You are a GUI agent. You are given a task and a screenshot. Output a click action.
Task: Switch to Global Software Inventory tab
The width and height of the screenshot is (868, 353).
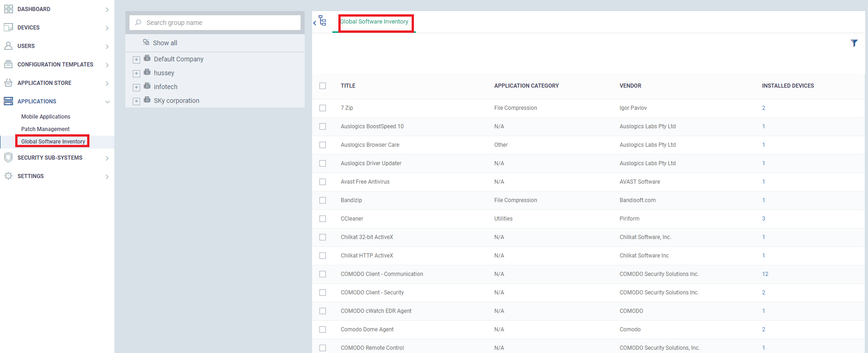coord(374,22)
